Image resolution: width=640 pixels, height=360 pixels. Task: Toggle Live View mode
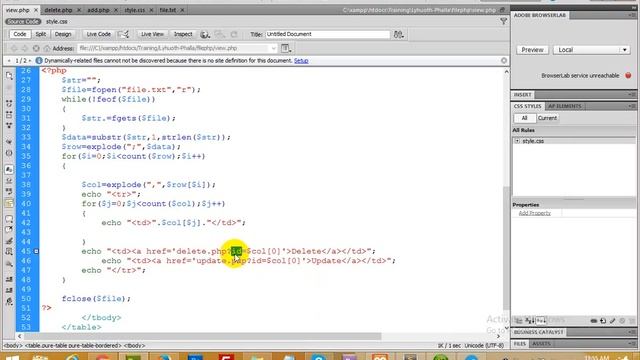(x=152, y=34)
